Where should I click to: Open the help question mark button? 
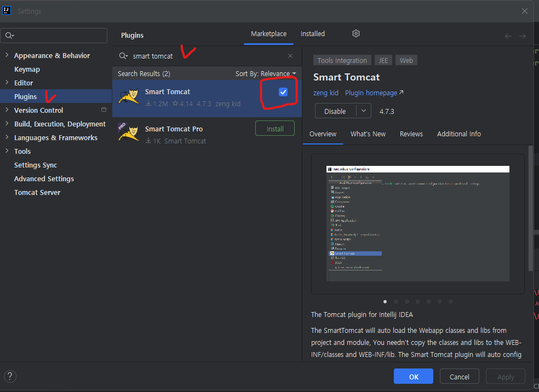(x=10, y=376)
